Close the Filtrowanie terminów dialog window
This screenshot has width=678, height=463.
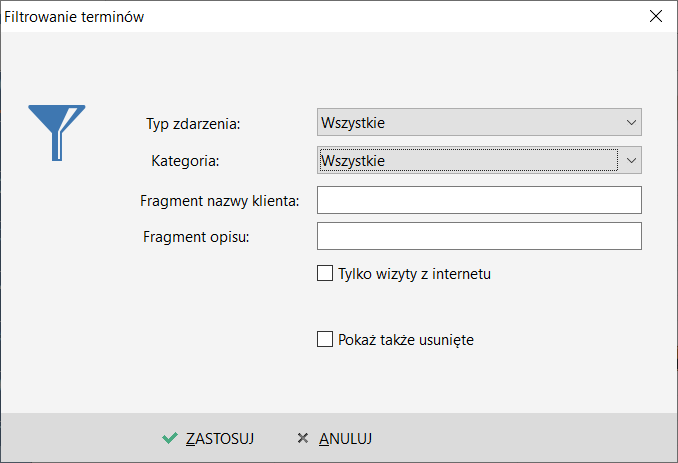tap(656, 16)
